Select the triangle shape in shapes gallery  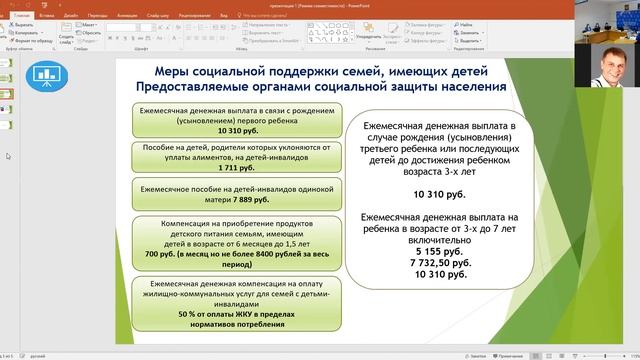(x=311, y=32)
